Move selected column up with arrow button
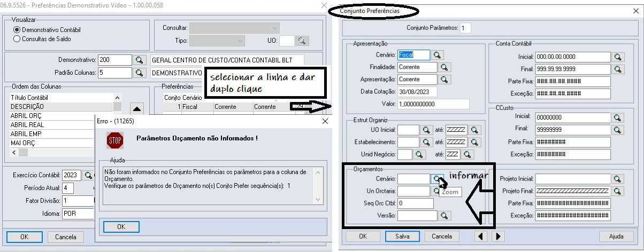 click(137, 109)
